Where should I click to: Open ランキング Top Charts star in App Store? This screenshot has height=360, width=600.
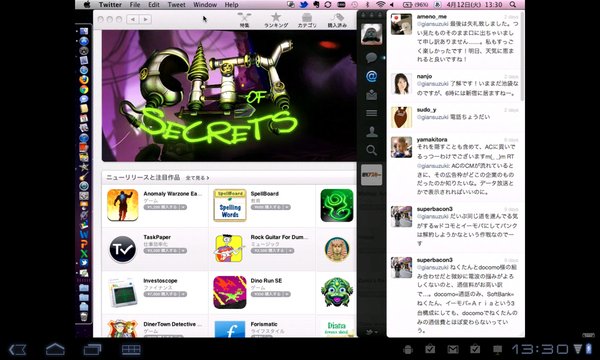[x=276, y=20]
